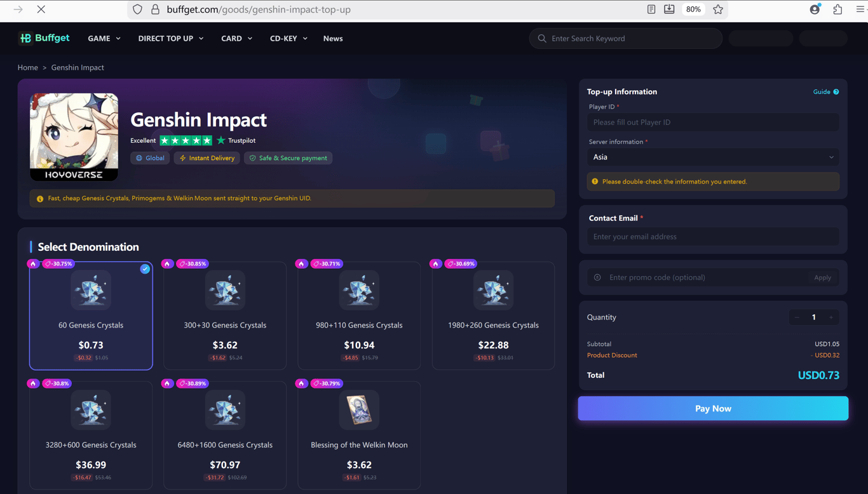Select the 6480+1600 Genesis Crystals denomination
Screen dimensions: 868x494
225,435
